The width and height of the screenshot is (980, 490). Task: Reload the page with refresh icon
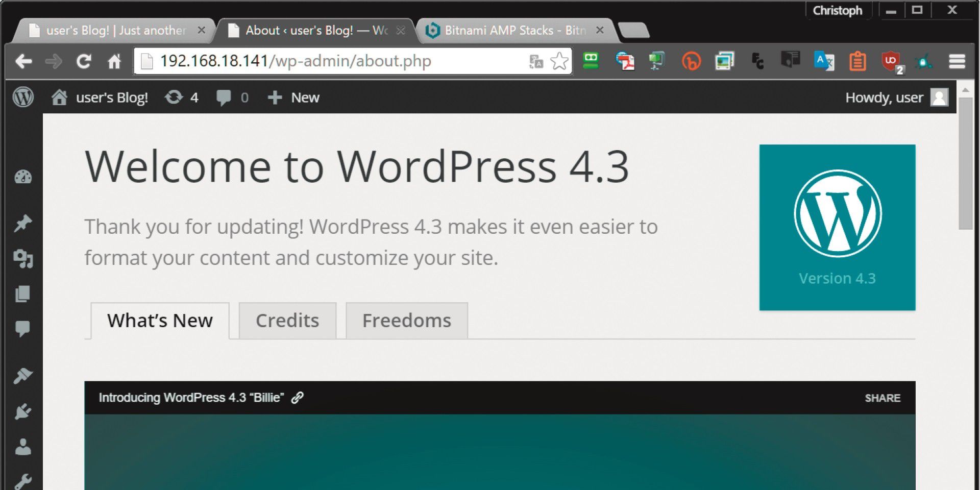[84, 62]
